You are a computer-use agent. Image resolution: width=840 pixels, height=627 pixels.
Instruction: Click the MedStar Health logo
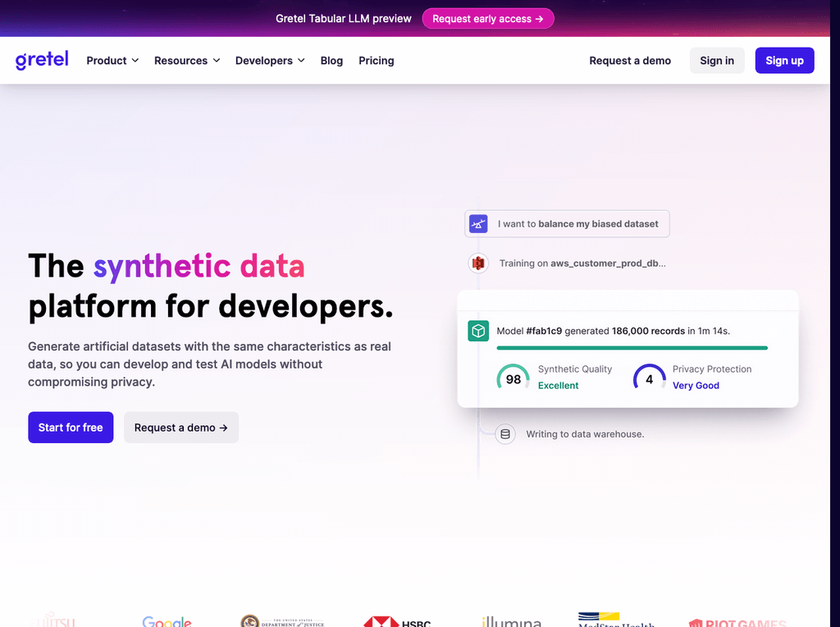click(x=616, y=620)
